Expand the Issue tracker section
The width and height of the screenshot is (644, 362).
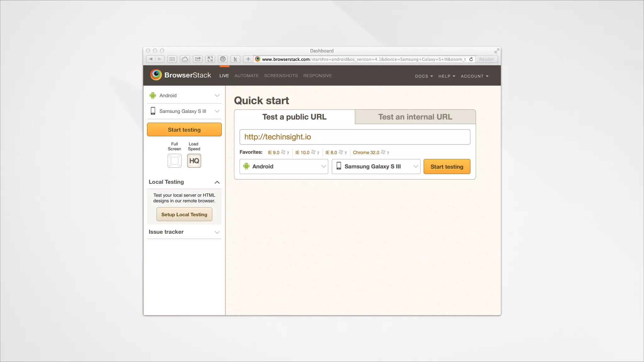217,232
